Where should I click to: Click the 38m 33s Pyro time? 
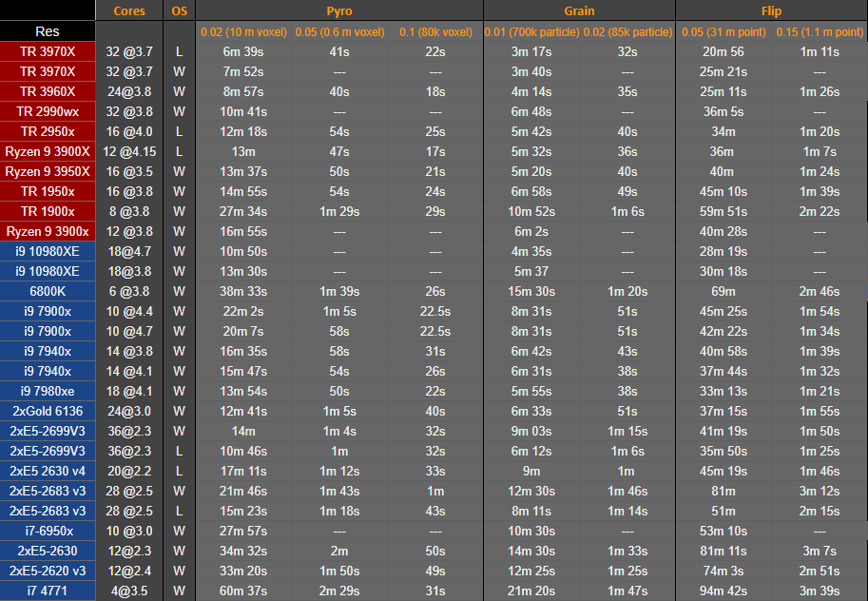(243, 291)
